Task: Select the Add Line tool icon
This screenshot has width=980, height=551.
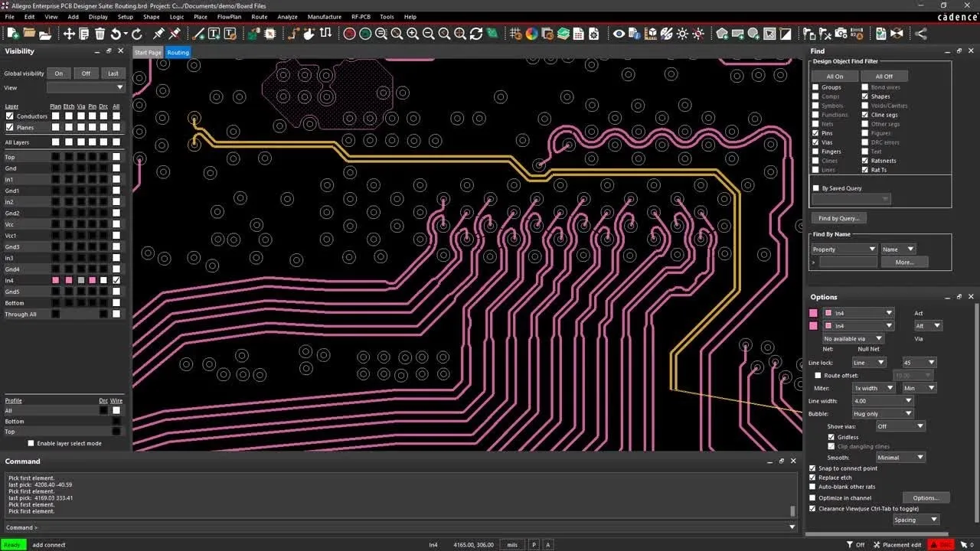Action: [198, 34]
